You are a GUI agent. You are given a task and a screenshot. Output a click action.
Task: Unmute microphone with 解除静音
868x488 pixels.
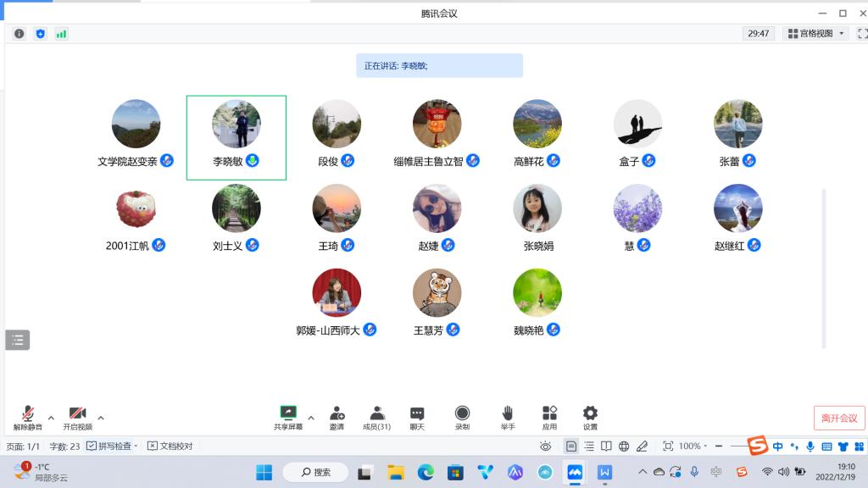[27, 414]
